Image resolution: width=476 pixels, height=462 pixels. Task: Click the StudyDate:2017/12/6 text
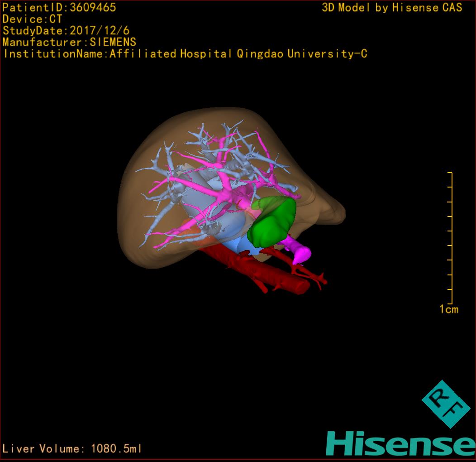[66, 31]
